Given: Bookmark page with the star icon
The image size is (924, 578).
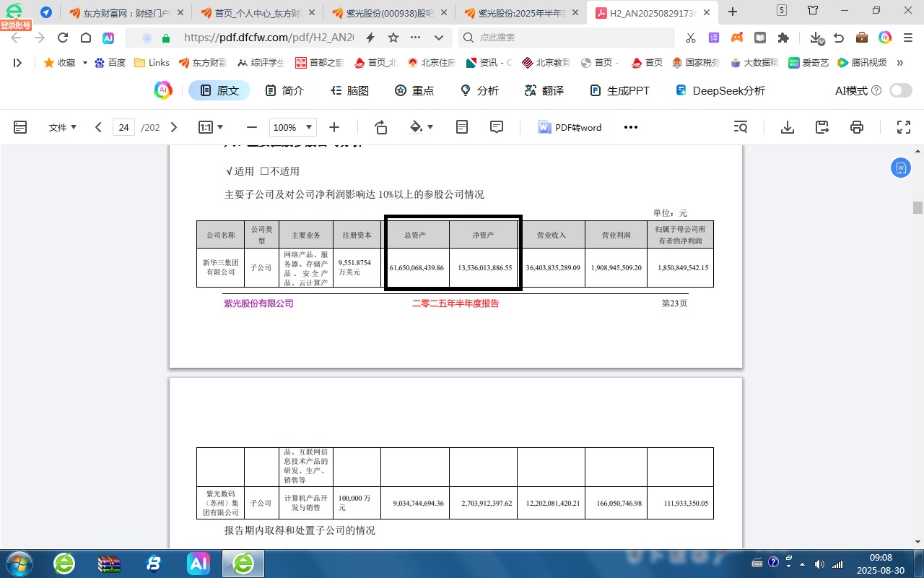Looking at the screenshot, I should point(393,38).
